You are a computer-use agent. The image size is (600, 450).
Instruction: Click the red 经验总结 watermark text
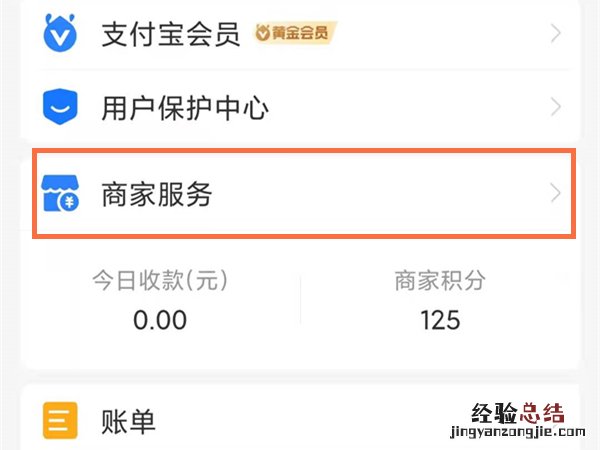pos(513,412)
